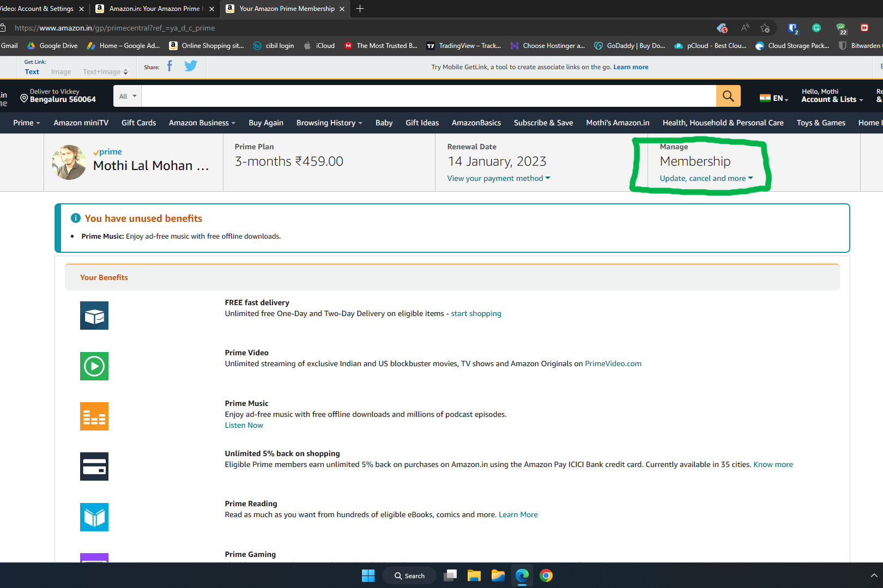Open Microsoft Edge in the taskbar

522,575
